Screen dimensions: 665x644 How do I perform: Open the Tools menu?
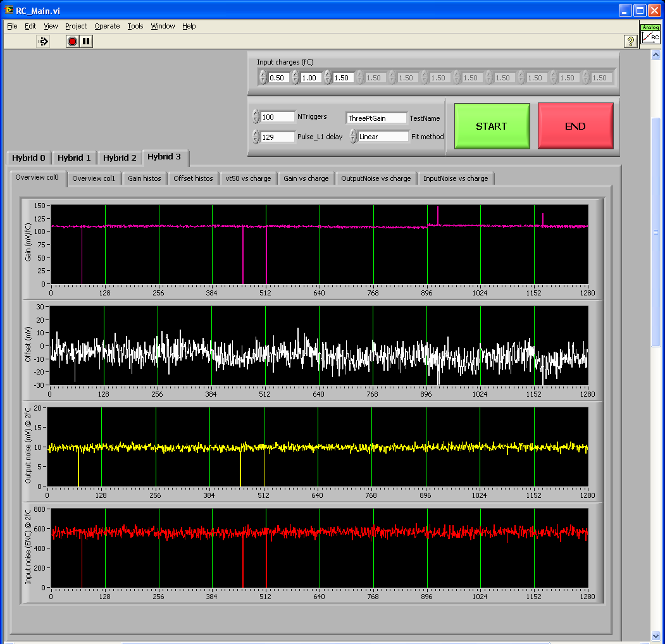coord(135,26)
